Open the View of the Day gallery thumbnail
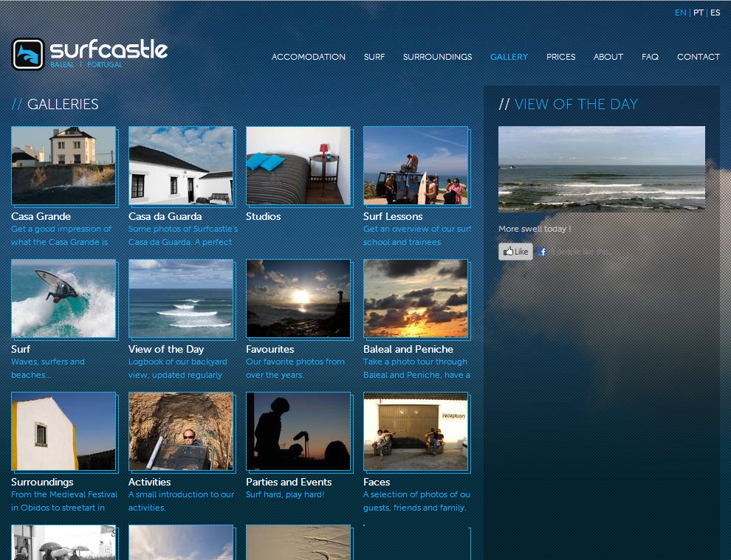The width and height of the screenshot is (731, 560). (x=181, y=298)
